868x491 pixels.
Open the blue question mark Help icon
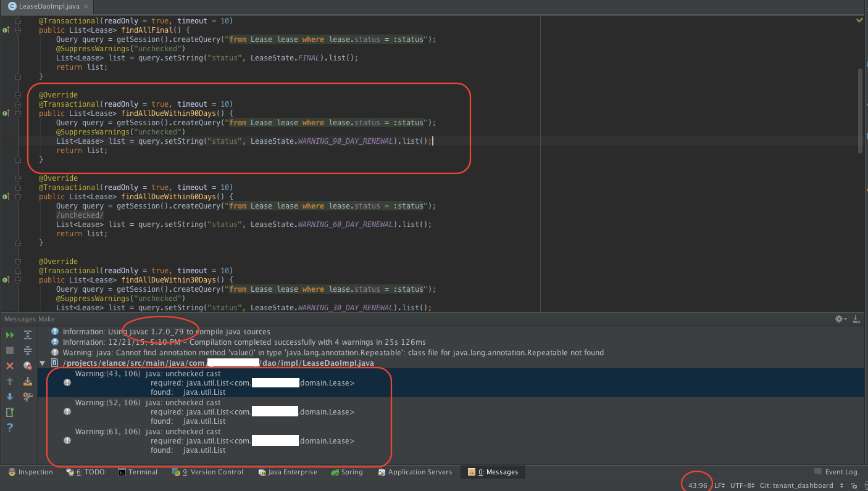point(10,427)
